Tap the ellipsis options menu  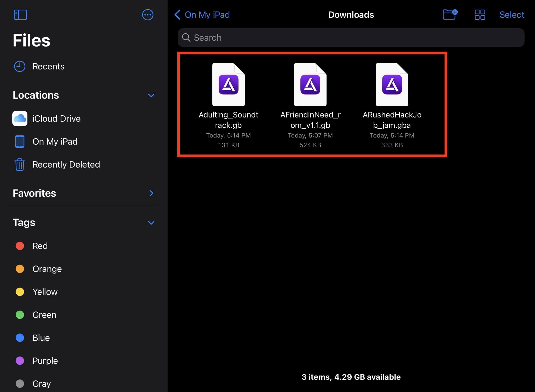point(148,15)
